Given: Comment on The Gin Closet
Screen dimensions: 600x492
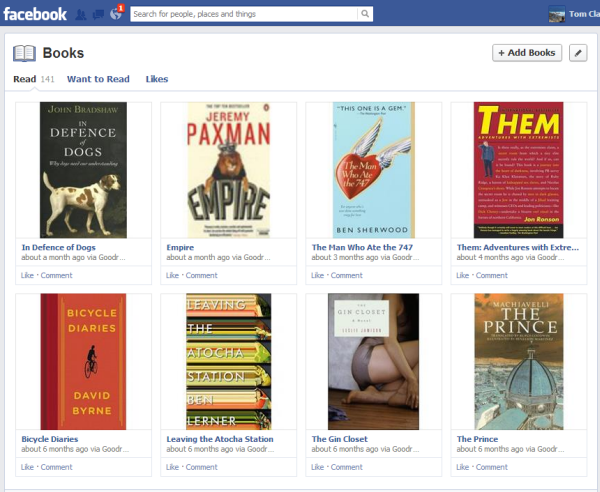Looking at the screenshot, I should click(x=346, y=467).
